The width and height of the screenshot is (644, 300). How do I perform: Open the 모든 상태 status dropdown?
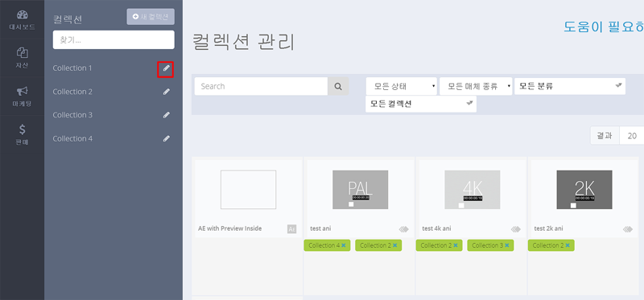[x=401, y=86]
